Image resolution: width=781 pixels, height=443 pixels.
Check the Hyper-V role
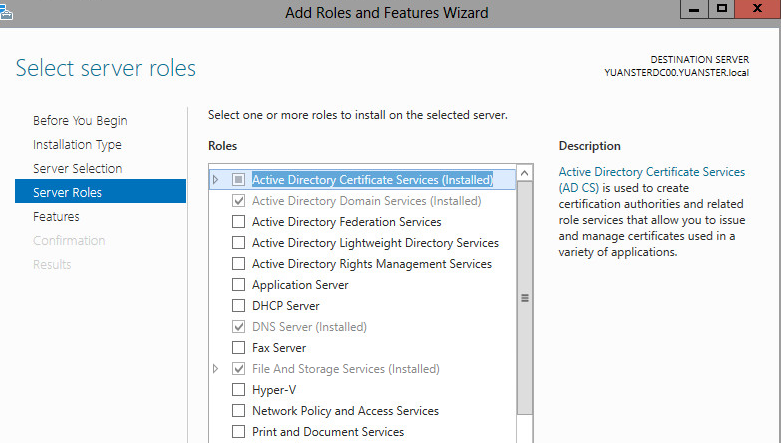pos(239,390)
